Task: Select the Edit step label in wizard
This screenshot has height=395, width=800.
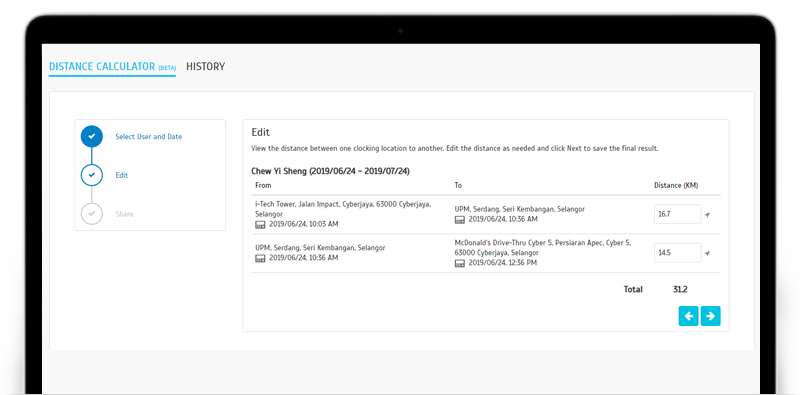Action: coord(121,175)
